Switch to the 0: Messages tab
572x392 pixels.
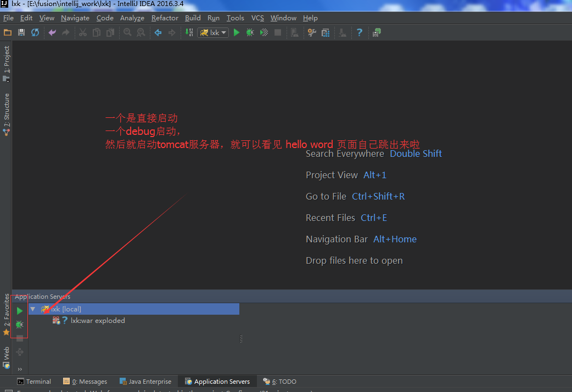pos(86,382)
